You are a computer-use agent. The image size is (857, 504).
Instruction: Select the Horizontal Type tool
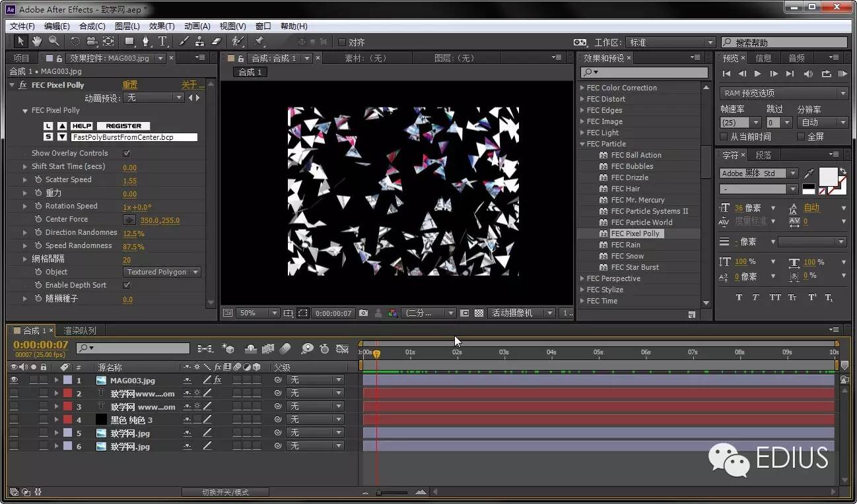[162, 42]
